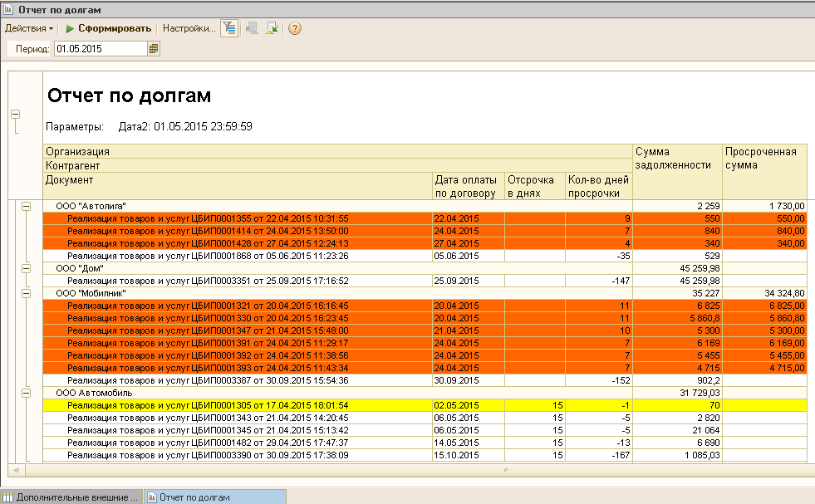
Task: Open the Настройки... settings dialog
Action: point(189,28)
